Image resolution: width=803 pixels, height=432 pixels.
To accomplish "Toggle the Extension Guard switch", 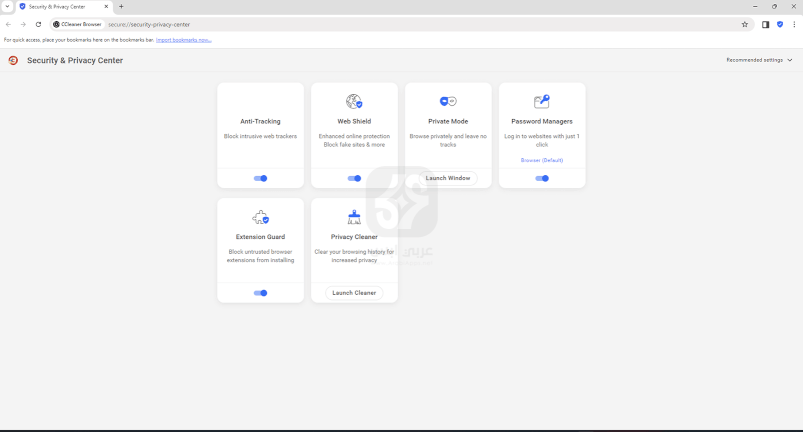I will pyautogui.click(x=261, y=293).
